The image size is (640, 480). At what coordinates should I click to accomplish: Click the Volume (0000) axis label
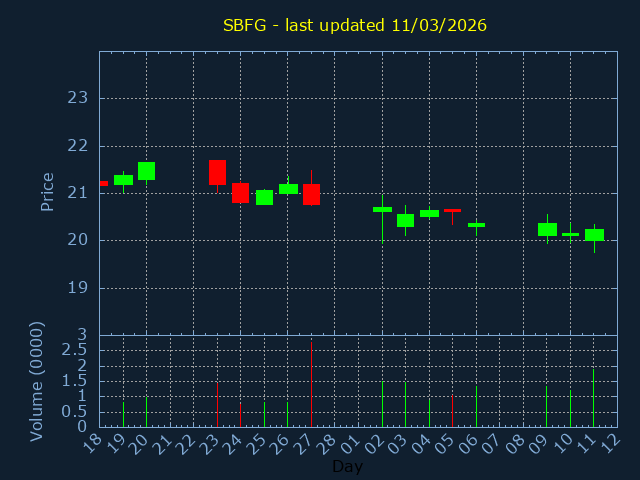point(37,381)
